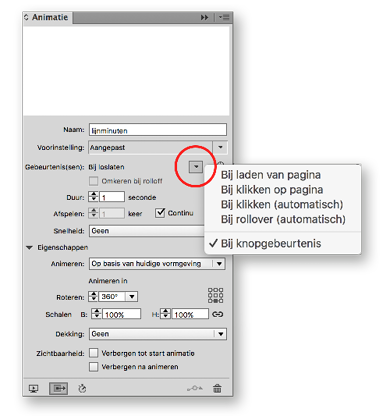The image size is (383, 419).
Task: Click the Bij loslaten event text
Action: tap(106, 167)
